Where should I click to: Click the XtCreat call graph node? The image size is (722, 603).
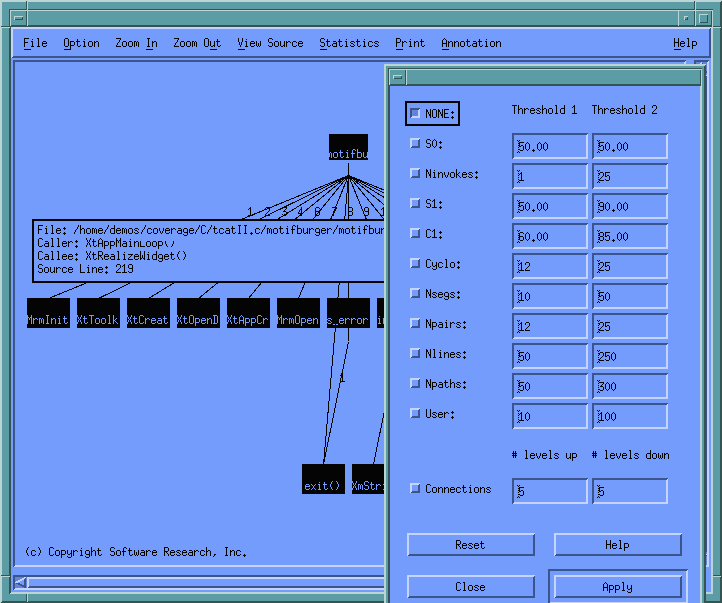148,313
